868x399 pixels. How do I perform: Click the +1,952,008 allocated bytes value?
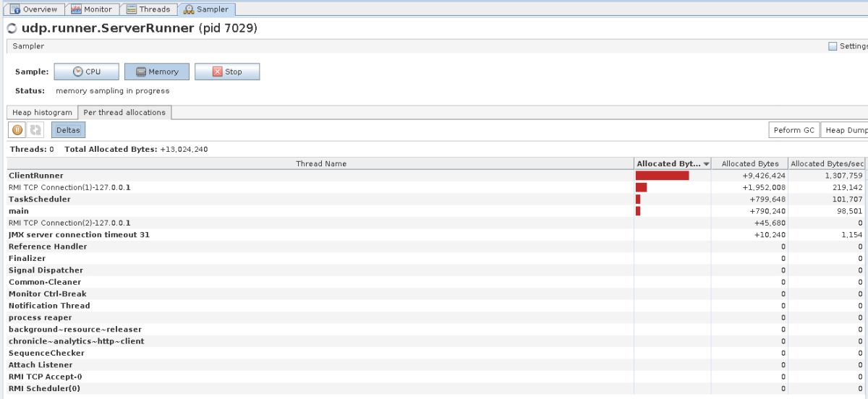(764, 187)
